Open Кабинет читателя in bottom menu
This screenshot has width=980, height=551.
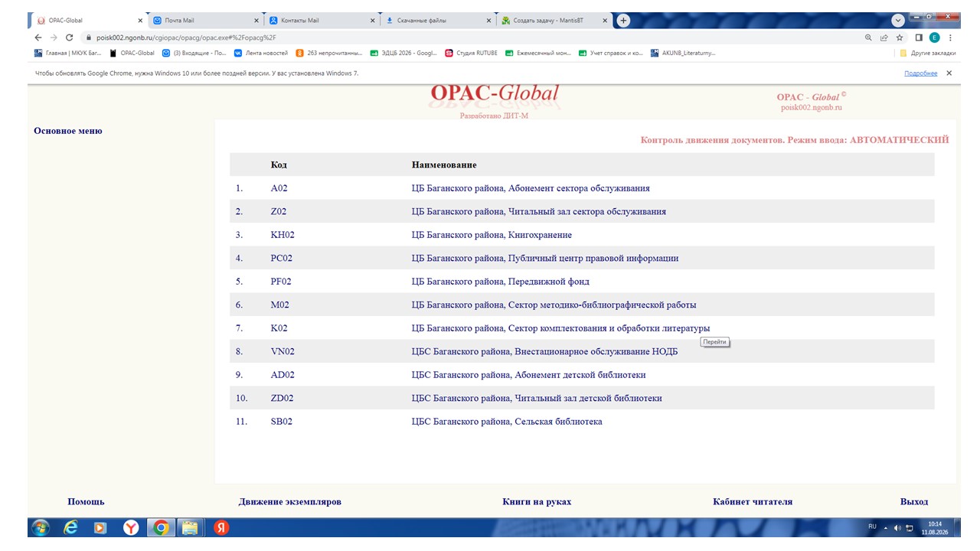pos(753,502)
